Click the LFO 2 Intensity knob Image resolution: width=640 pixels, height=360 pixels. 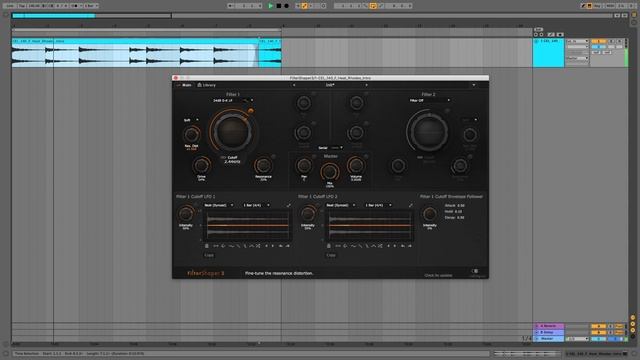point(308,214)
